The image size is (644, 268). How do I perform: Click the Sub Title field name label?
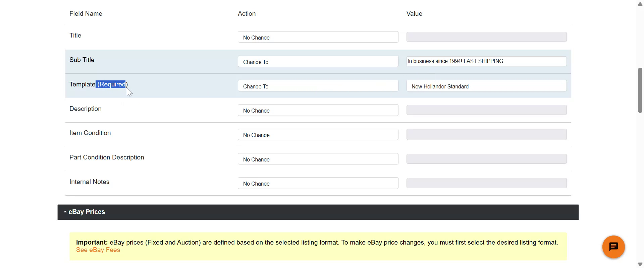(x=82, y=60)
